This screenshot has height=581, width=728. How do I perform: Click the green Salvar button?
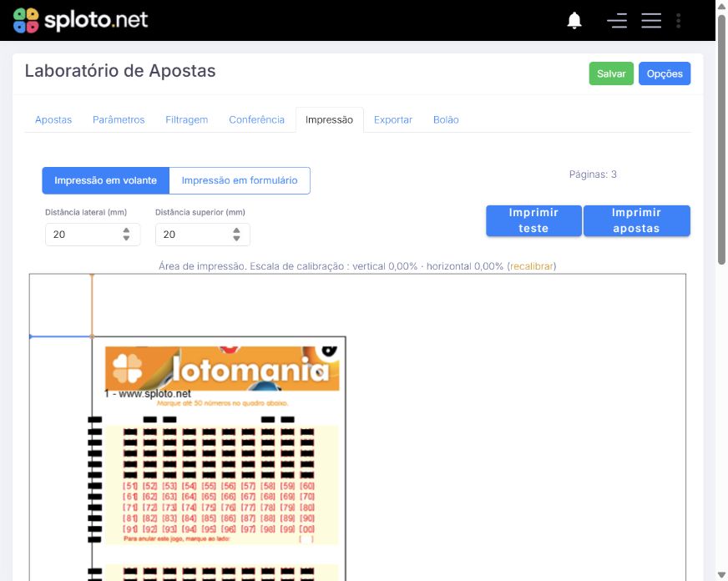[x=611, y=73]
